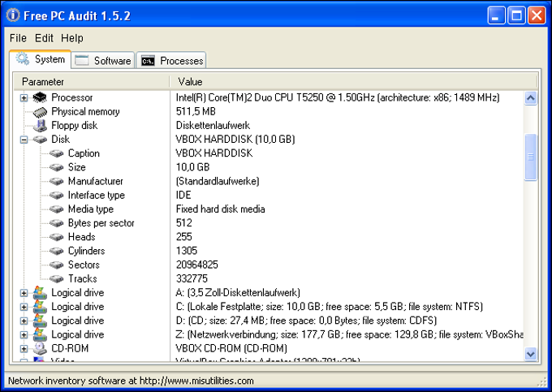Viewport: 552px width, 392px height.
Task: Click the Logical drive C: icon
Action: 40,307
